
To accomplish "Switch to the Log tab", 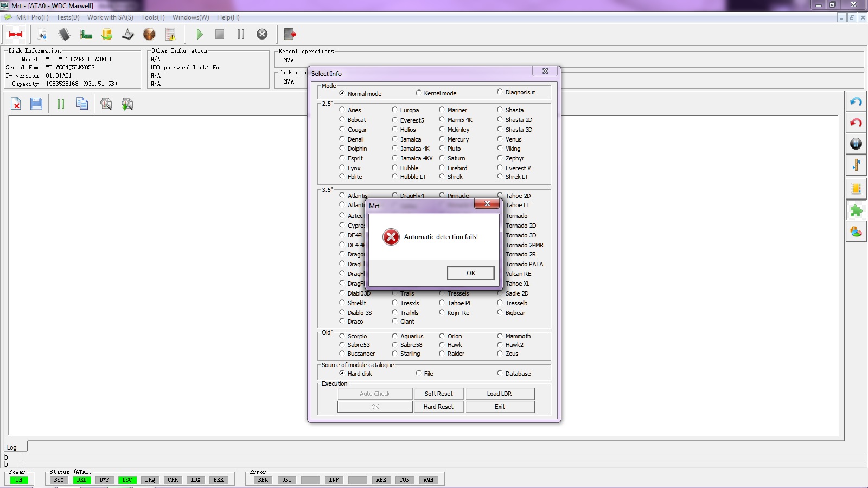I will click(x=12, y=447).
